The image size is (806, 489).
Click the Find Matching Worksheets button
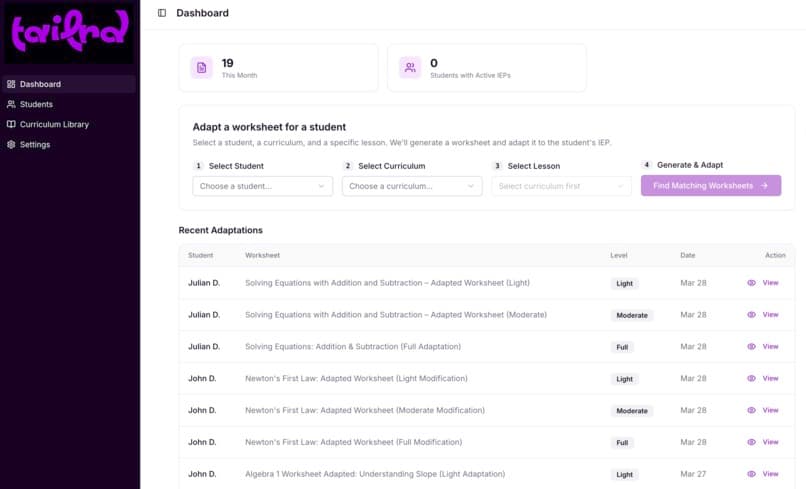point(711,186)
